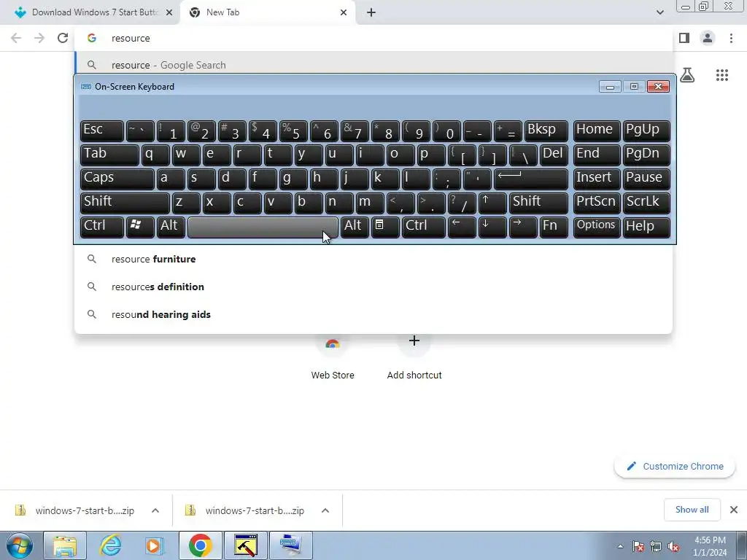Choose the resources definition suggestion
Viewport: 747px width, 560px height.
click(x=373, y=287)
